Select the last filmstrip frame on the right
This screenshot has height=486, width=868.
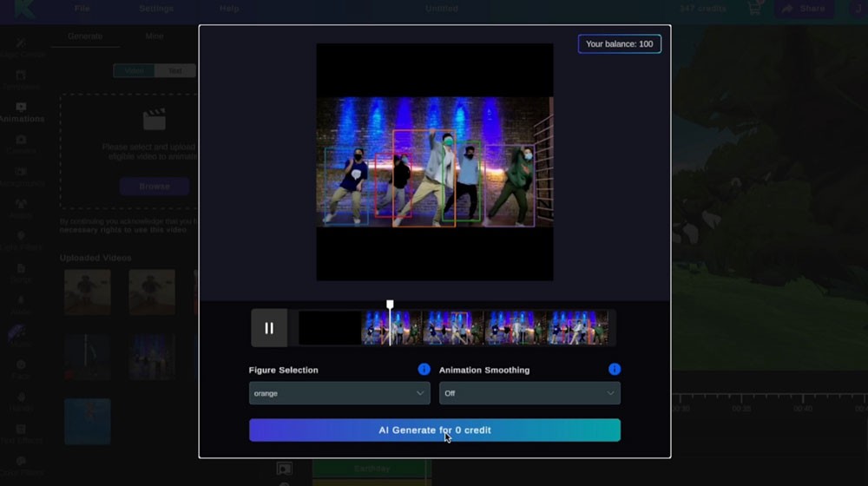(577, 328)
